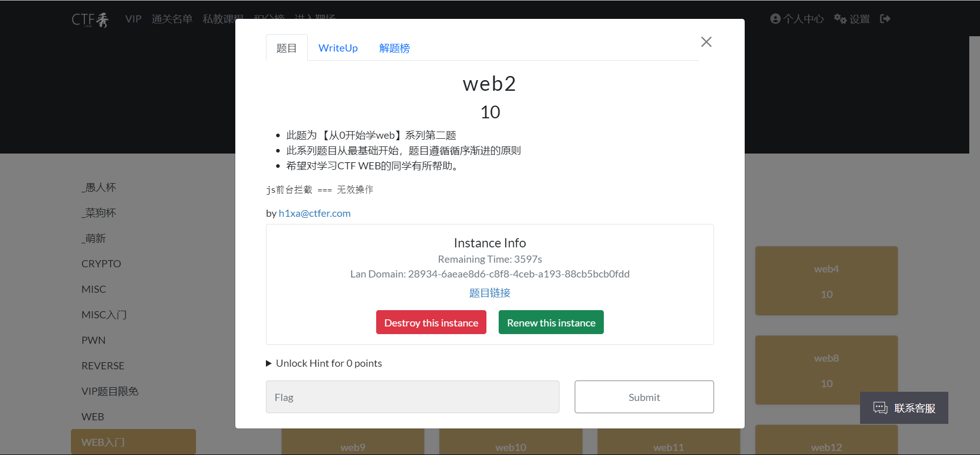Open the 联系客服 chat widget
Viewport: 980px width, 455px height.
[904, 408]
